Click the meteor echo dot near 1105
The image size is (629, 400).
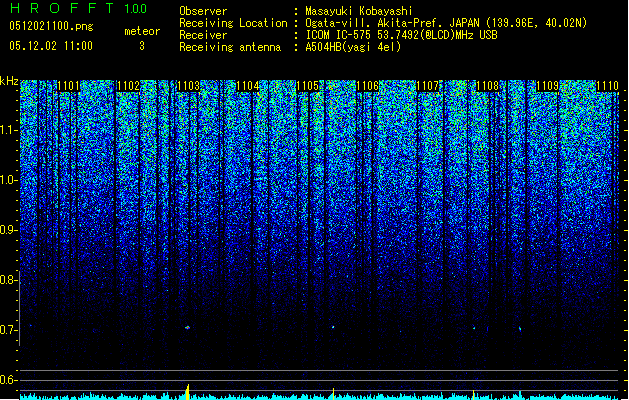(333, 327)
